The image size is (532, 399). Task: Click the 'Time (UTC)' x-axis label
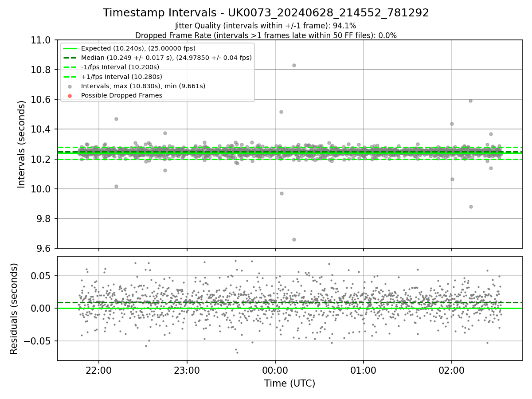[290, 383]
